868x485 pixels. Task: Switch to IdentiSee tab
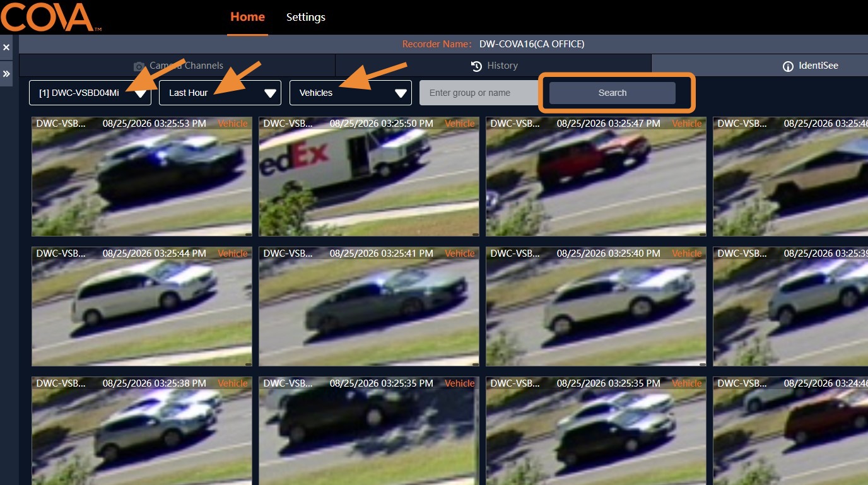click(759, 66)
